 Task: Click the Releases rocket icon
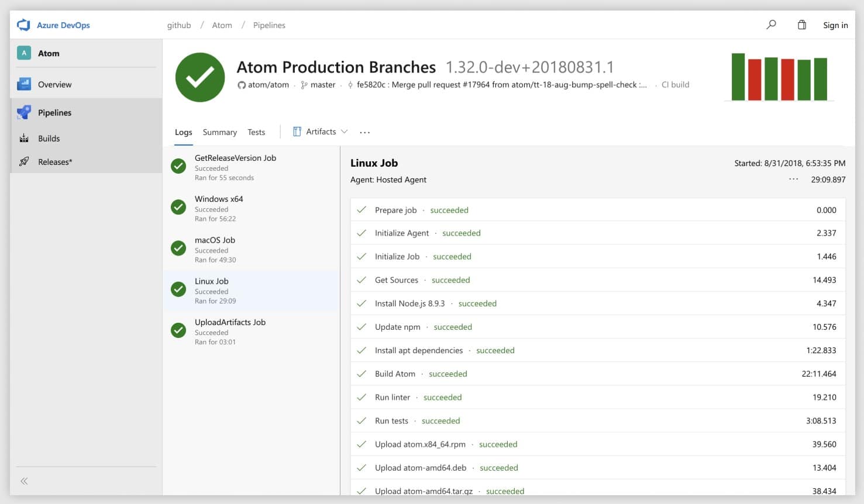(x=24, y=162)
